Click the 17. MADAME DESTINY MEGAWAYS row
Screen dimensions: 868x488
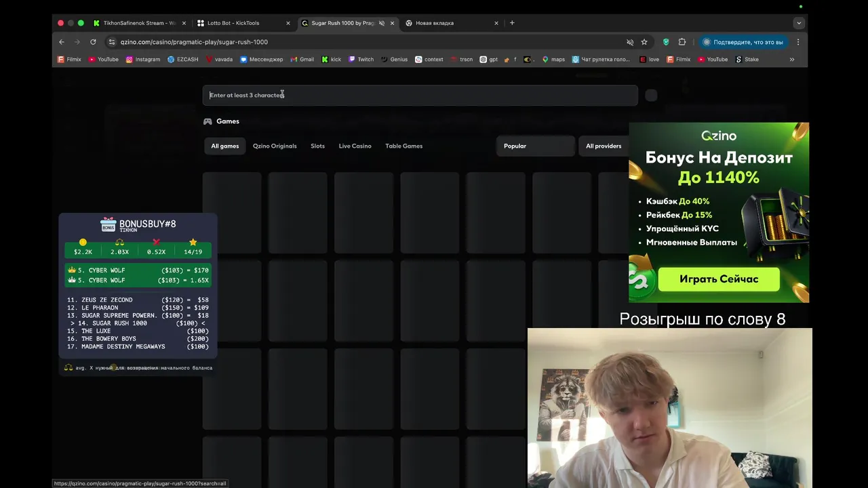pyautogui.click(x=138, y=346)
